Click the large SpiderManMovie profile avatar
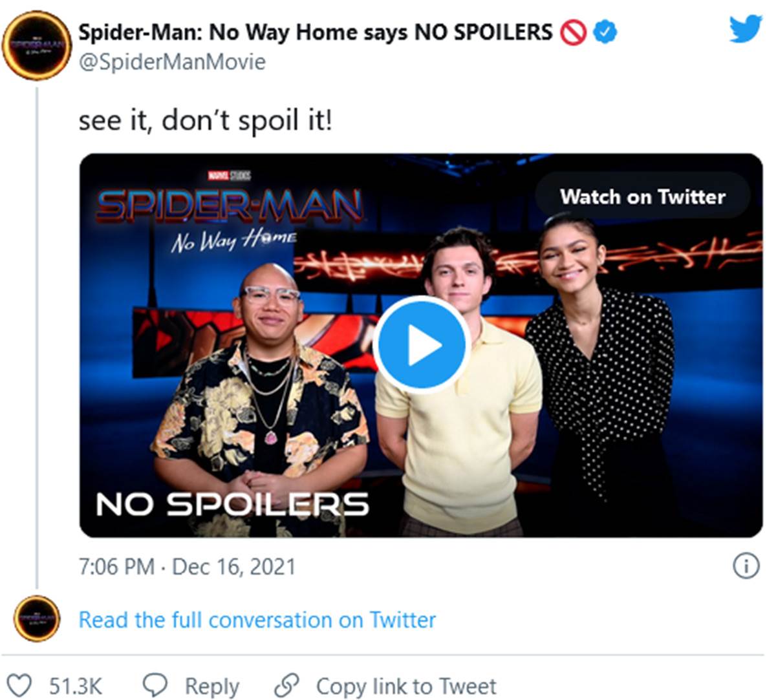776x700 pixels. (x=36, y=45)
